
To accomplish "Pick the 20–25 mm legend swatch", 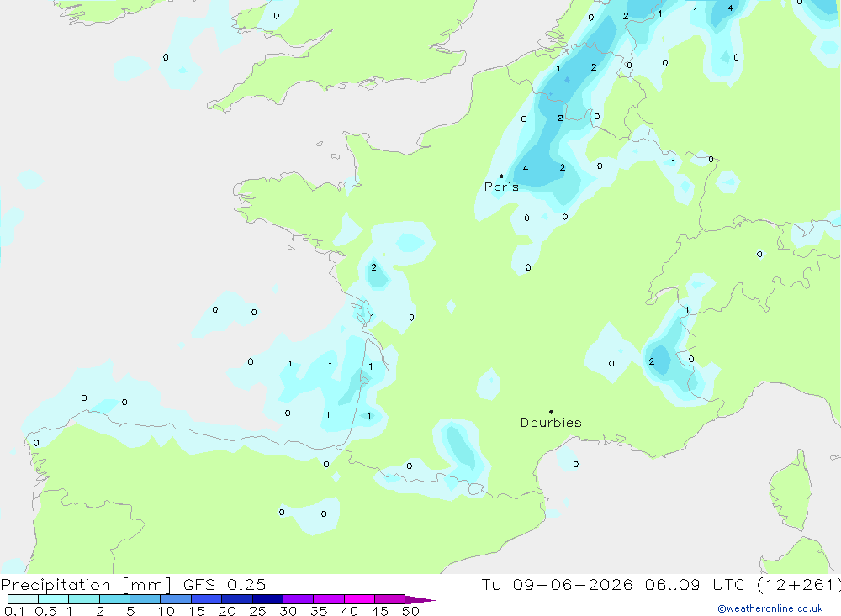I will click(x=237, y=599).
